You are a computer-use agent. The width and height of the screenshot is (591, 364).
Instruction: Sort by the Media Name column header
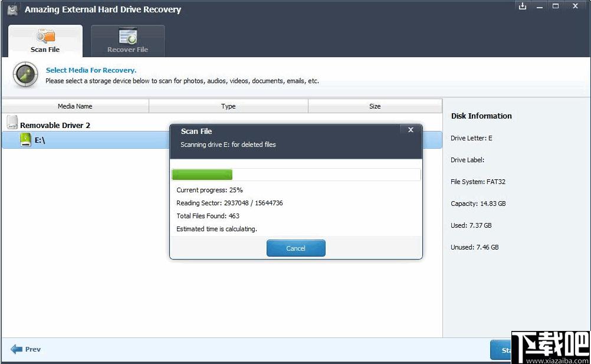(x=75, y=106)
